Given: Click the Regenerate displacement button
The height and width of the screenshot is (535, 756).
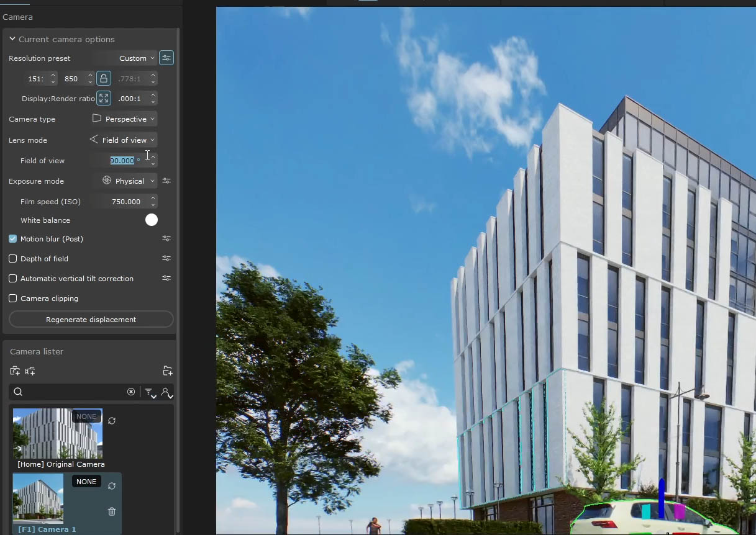Looking at the screenshot, I should (x=91, y=320).
